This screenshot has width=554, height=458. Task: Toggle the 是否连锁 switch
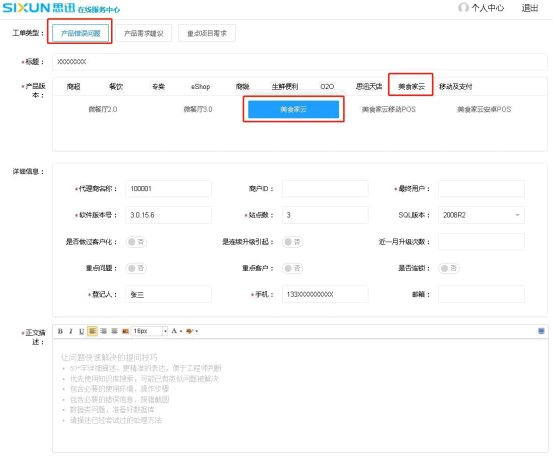449,268
